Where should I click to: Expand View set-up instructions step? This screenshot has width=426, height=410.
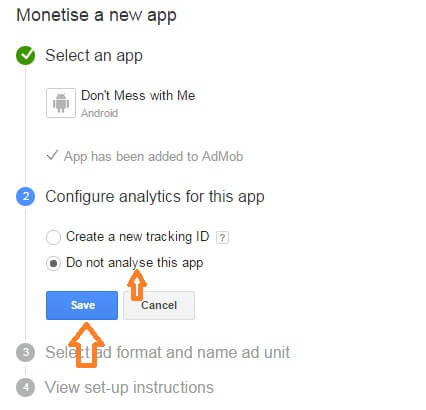click(x=130, y=387)
